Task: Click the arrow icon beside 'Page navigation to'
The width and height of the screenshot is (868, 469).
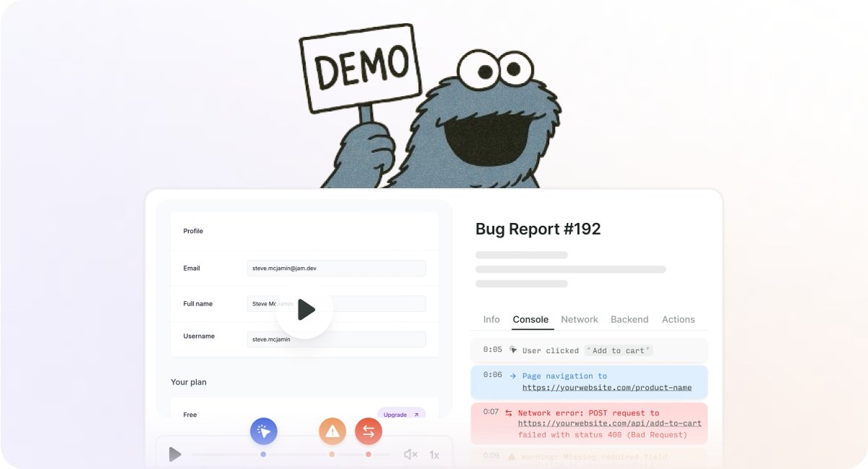Action: [513, 376]
